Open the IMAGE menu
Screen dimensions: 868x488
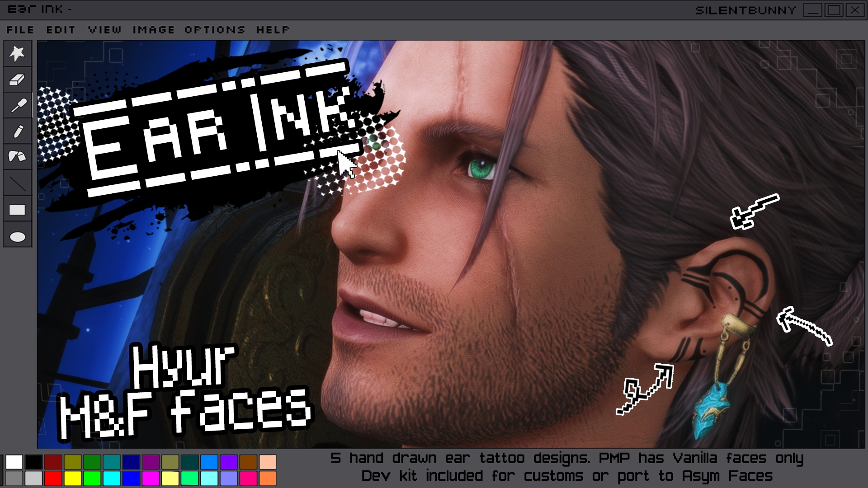(x=154, y=30)
